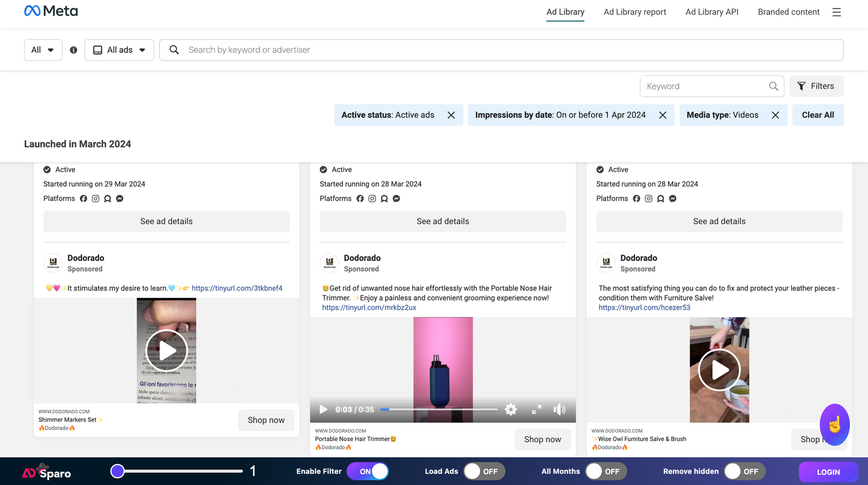Open the hamburger menu in the header
Image resolution: width=868 pixels, height=485 pixels.
[836, 12]
